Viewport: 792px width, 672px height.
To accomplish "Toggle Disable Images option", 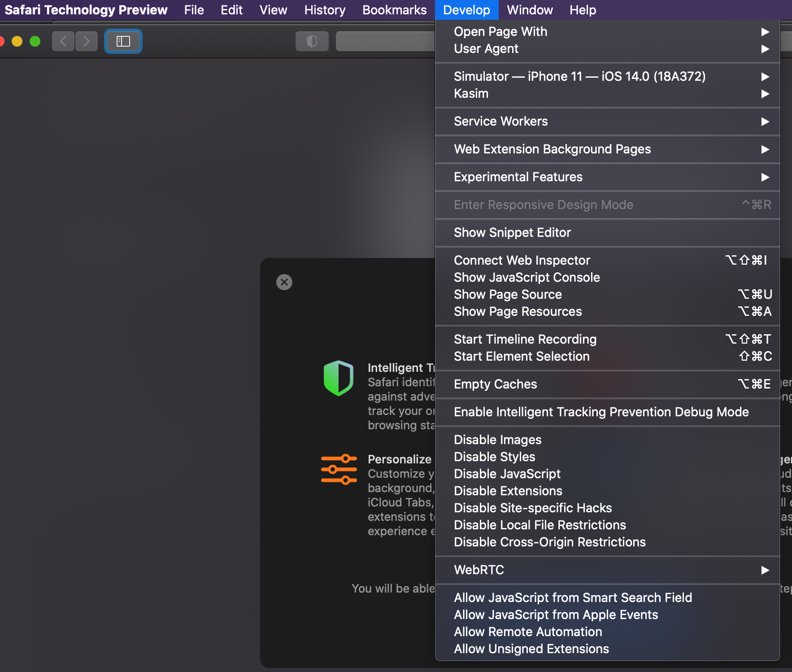I will click(x=608, y=440).
